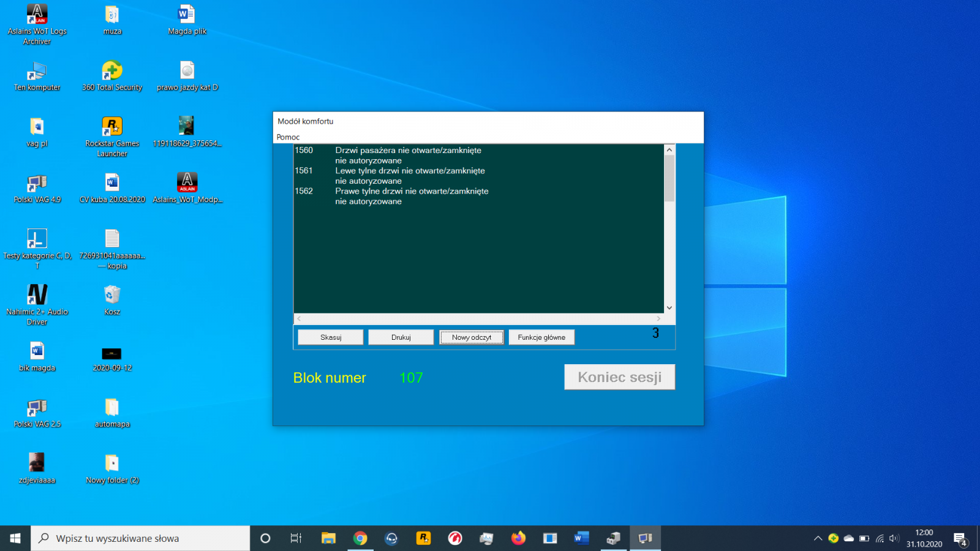
Task: Select the Rockstar Games Launcher desktop icon
Action: tap(112, 137)
